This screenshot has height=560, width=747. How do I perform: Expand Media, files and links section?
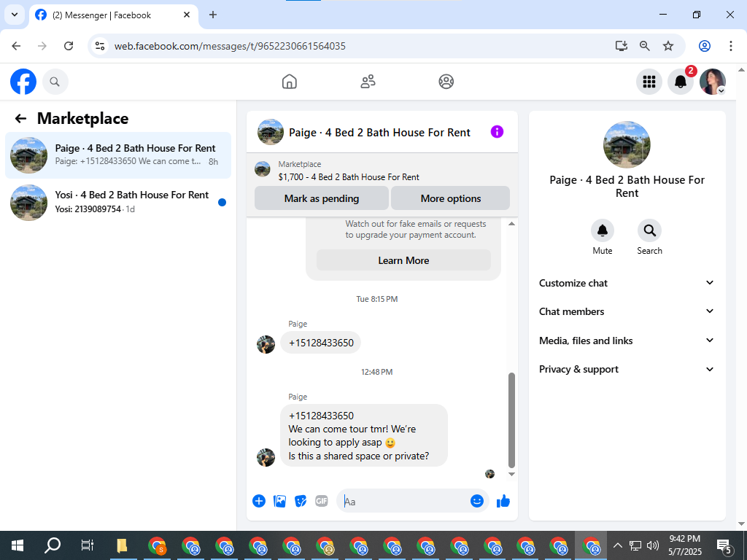[627, 341]
